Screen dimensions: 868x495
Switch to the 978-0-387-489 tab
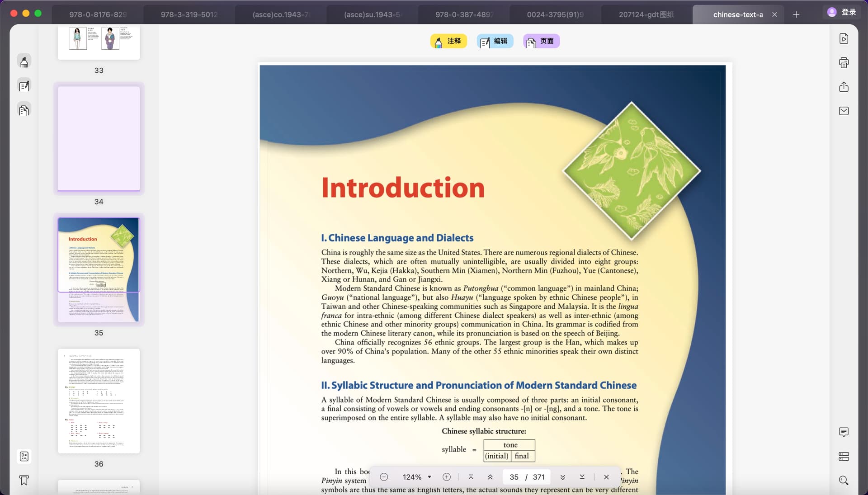464,14
